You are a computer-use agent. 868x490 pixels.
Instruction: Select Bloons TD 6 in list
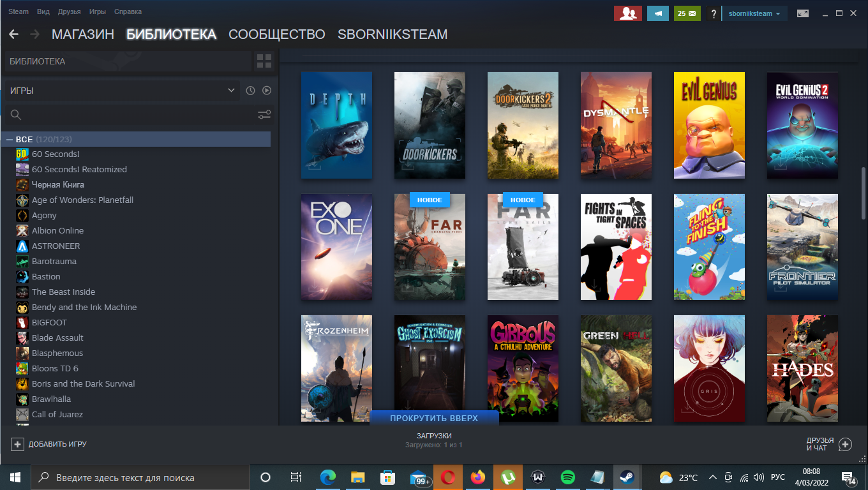(x=55, y=369)
